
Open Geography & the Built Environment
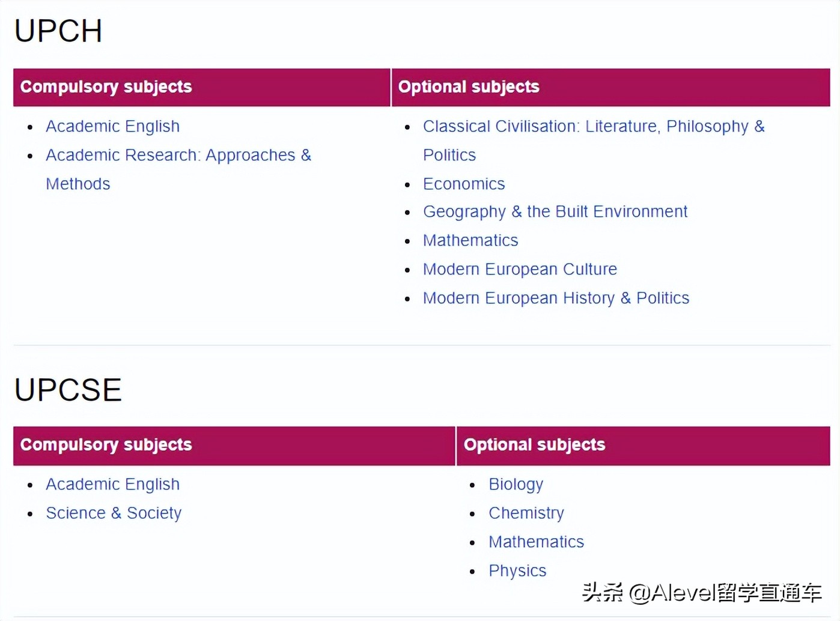[x=555, y=211]
